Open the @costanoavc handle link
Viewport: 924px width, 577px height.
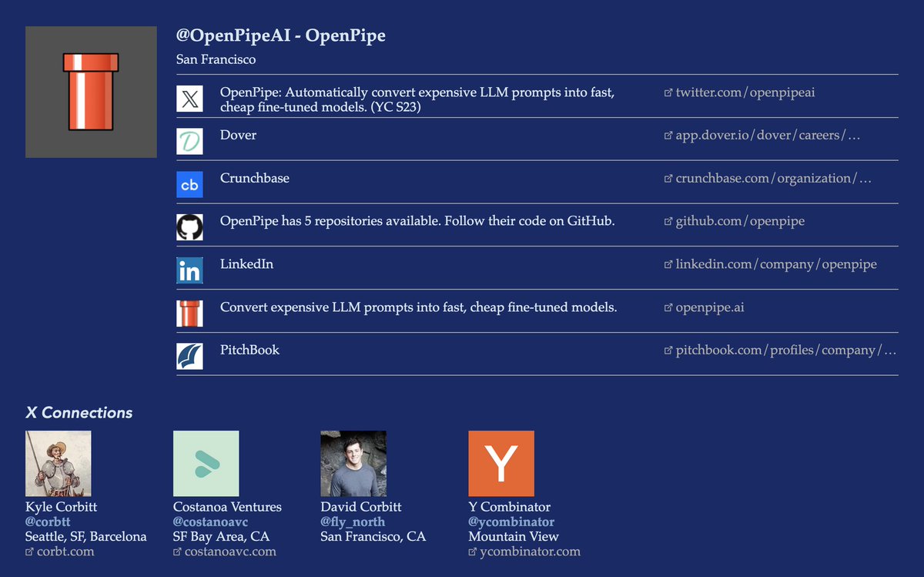pyautogui.click(x=211, y=522)
